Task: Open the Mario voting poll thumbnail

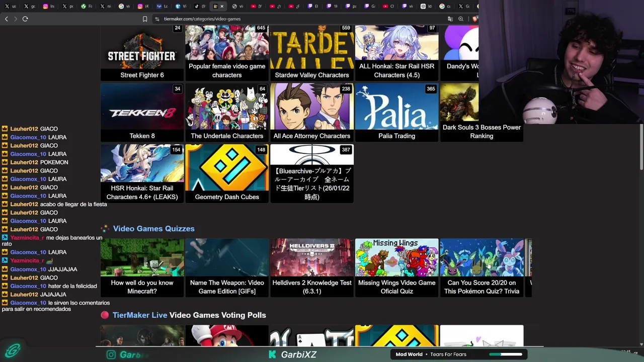Action: coord(227,335)
